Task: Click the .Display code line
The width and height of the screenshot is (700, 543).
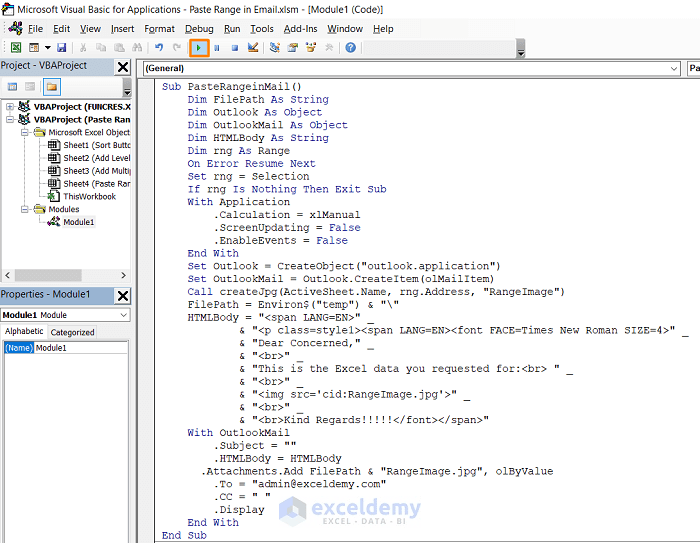Action: click(x=239, y=510)
